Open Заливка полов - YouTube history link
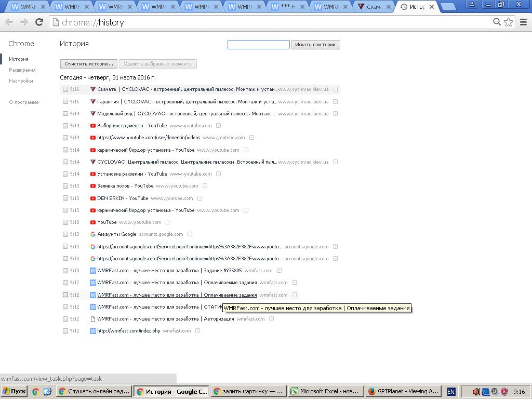This screenshot has height=399, width=532. coord(125,186)
